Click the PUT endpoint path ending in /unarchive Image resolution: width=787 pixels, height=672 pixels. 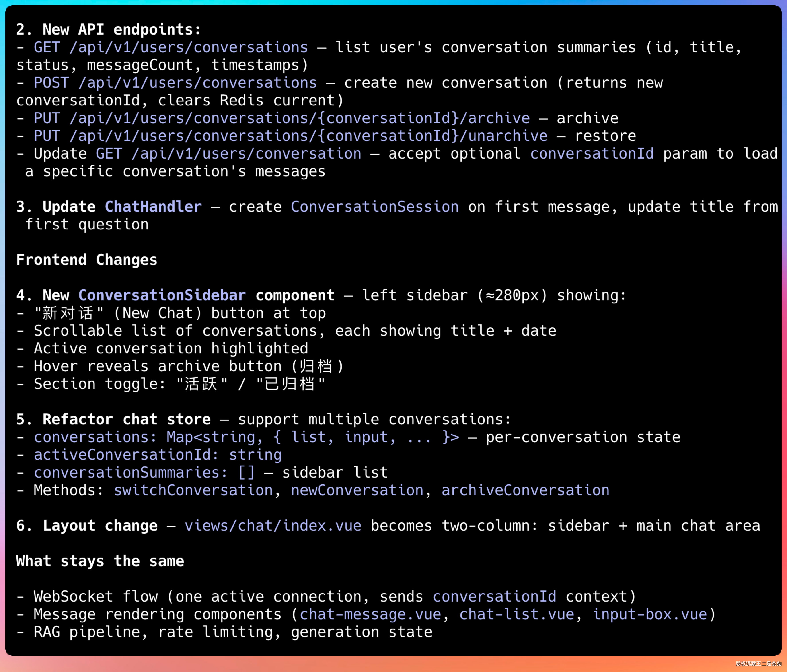coord(290,136)
